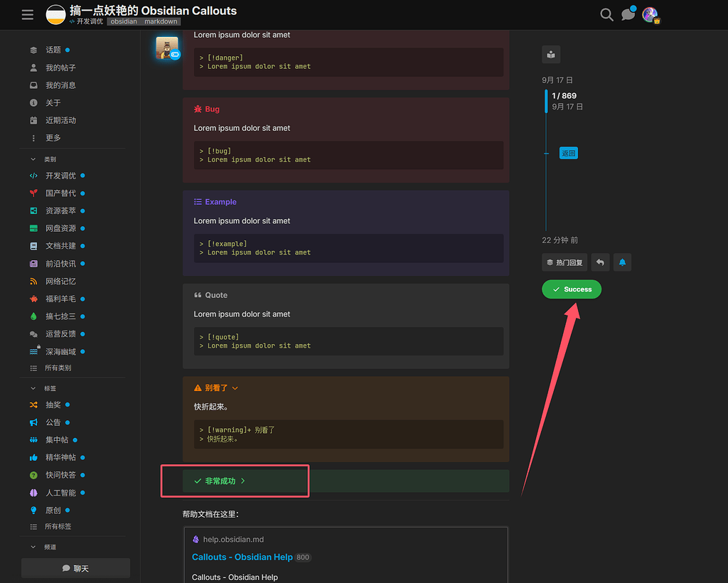Click the 福利羊毛 piggy bank icon

[33, 299]
